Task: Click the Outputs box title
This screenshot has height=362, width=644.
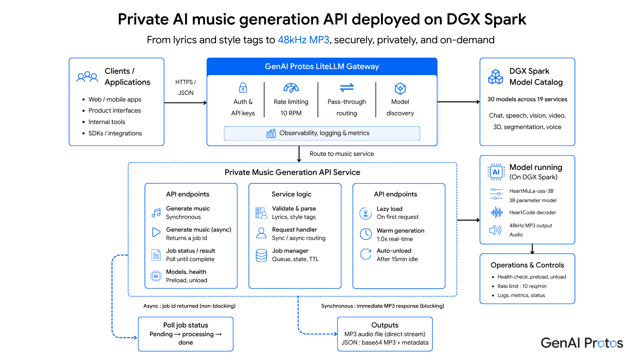Action: [x=385, y=325]
